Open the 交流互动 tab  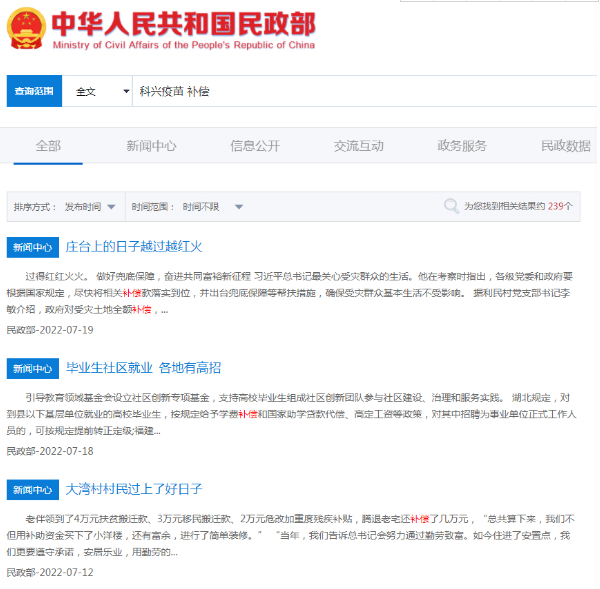click(x=358, y=145)
